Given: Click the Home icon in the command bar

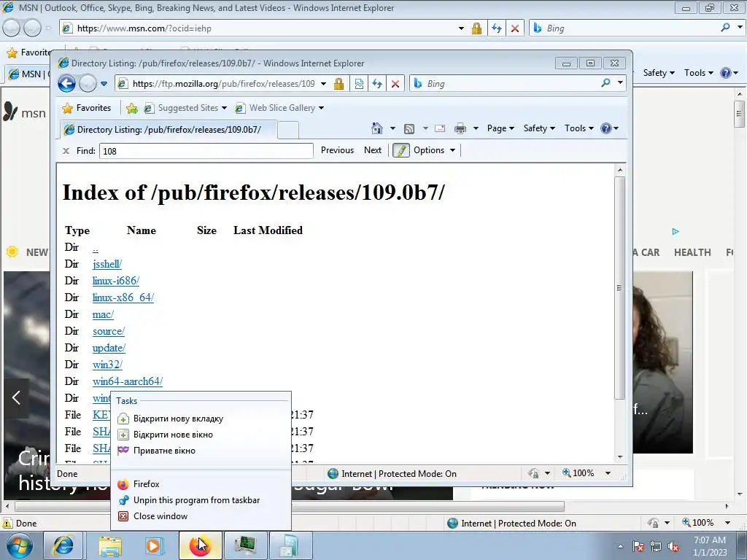Looking at the screenshot, I should (x=377, y=128).
